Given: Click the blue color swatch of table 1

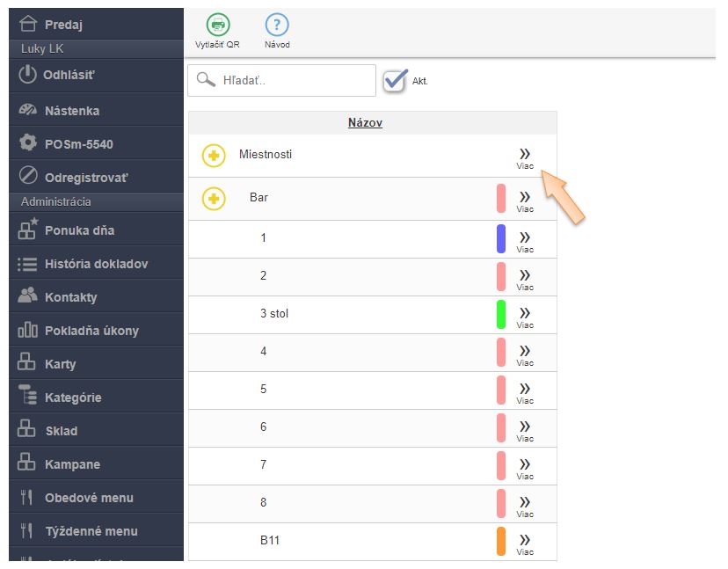Looking at the screenshot, I should point(501,239).
